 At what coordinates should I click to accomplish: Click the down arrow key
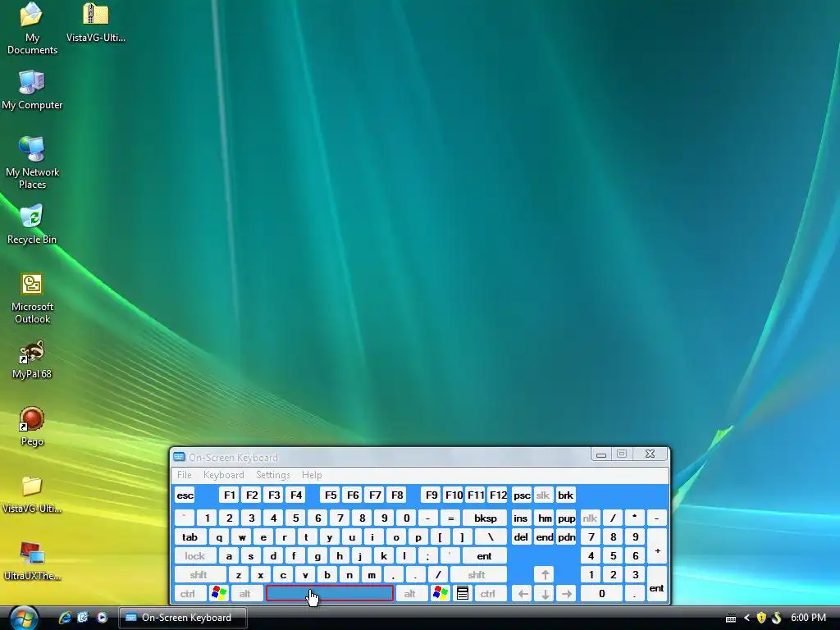pos(545,593)
